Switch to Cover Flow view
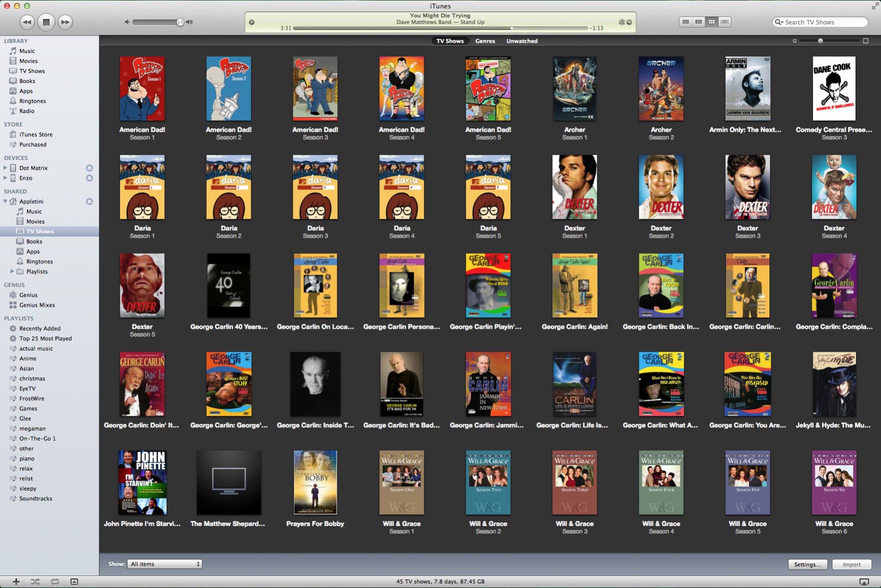881x588 pixels. [x=724, y=22]
